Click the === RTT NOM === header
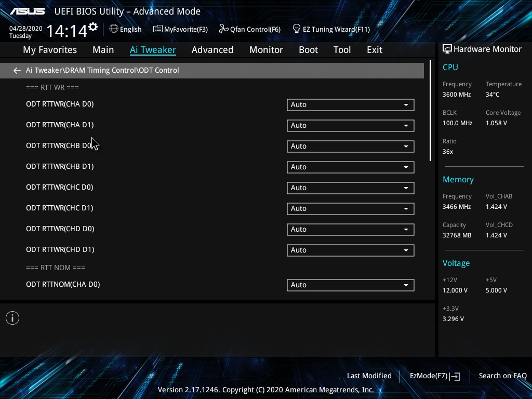This screenshot has height=399, width=532. click(x=55, y=268)
